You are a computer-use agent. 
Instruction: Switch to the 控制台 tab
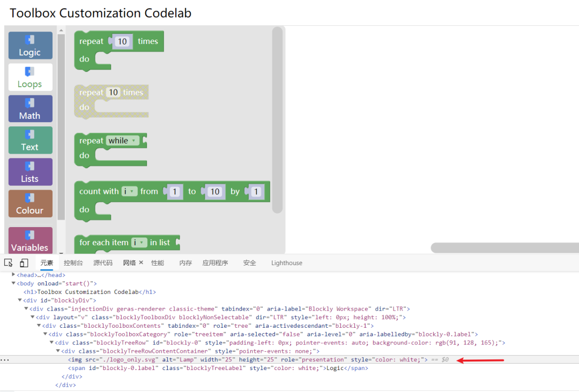coord(73,263)
